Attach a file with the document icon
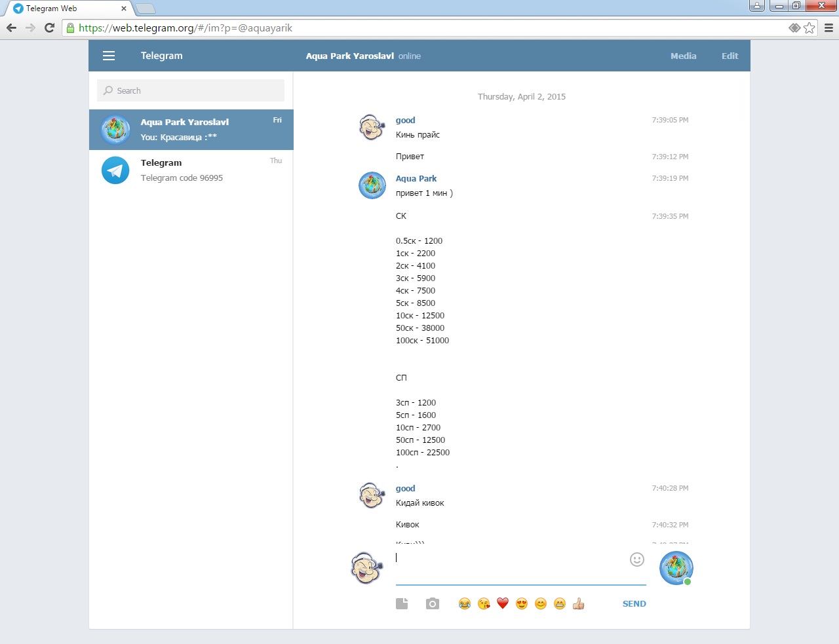839x644 pixels. click(402, 603)
